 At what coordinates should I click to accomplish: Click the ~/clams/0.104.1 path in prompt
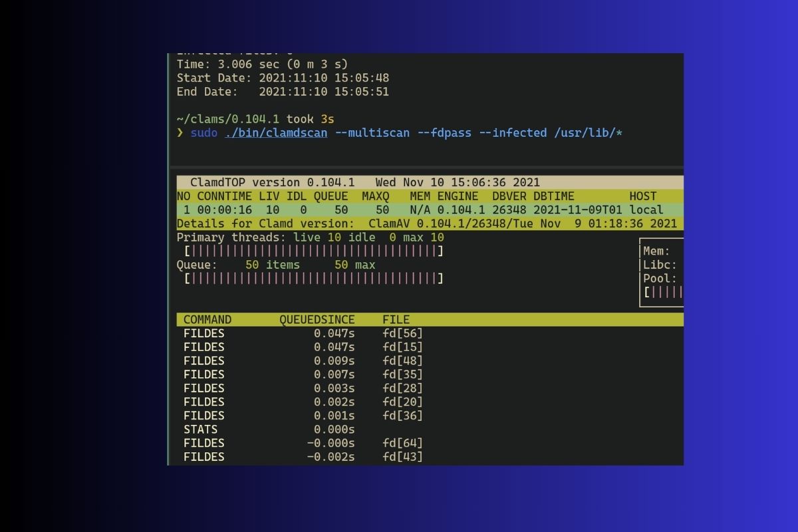228,119
